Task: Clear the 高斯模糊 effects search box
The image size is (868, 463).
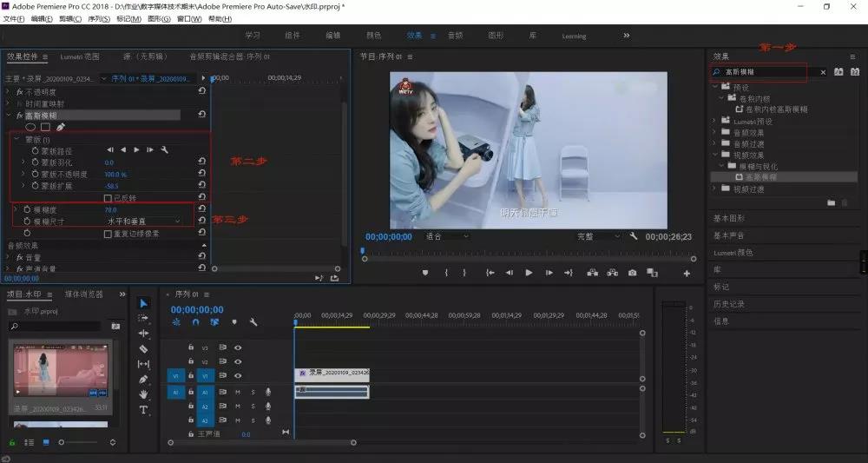Action: coord(823,73)
